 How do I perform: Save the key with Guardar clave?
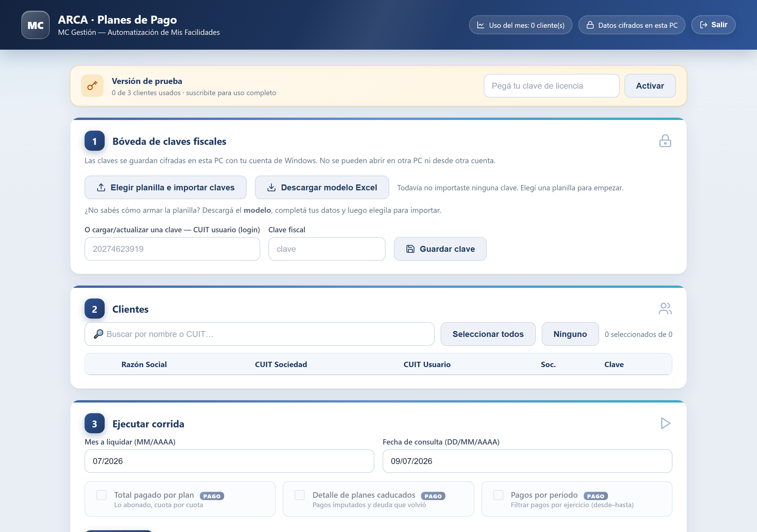pyautogui.click(x=440, y=249)
